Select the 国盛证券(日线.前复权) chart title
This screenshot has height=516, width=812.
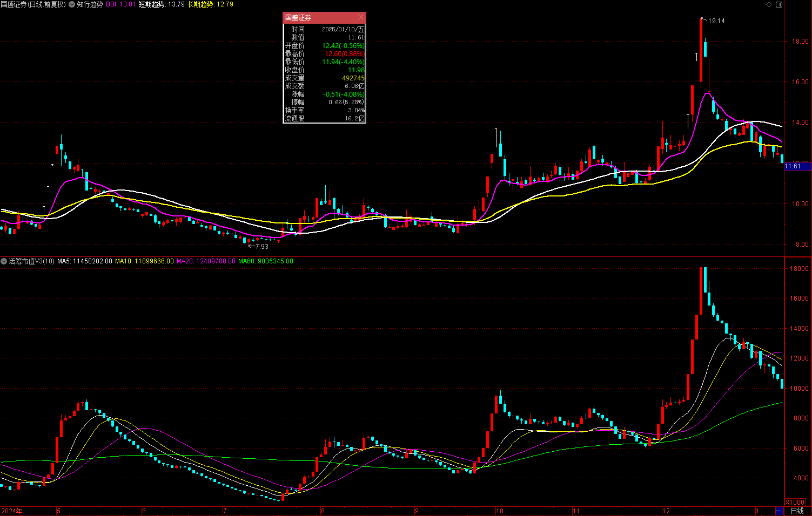point(33,4)
